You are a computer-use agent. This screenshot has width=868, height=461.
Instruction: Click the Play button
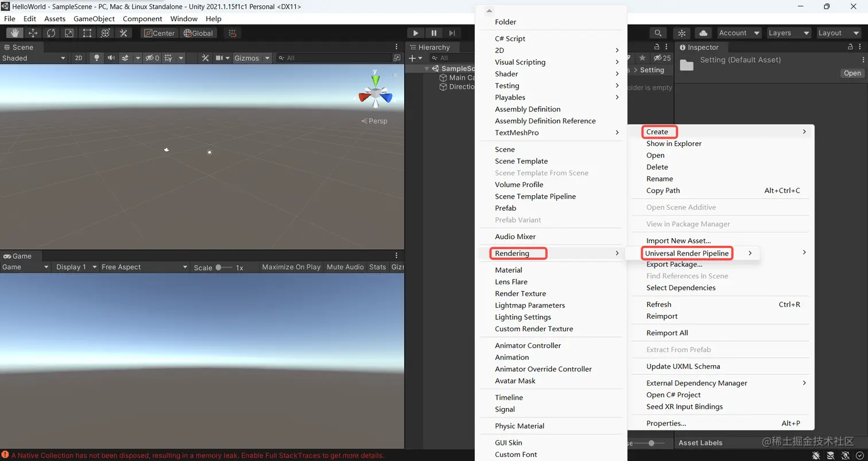416,33
